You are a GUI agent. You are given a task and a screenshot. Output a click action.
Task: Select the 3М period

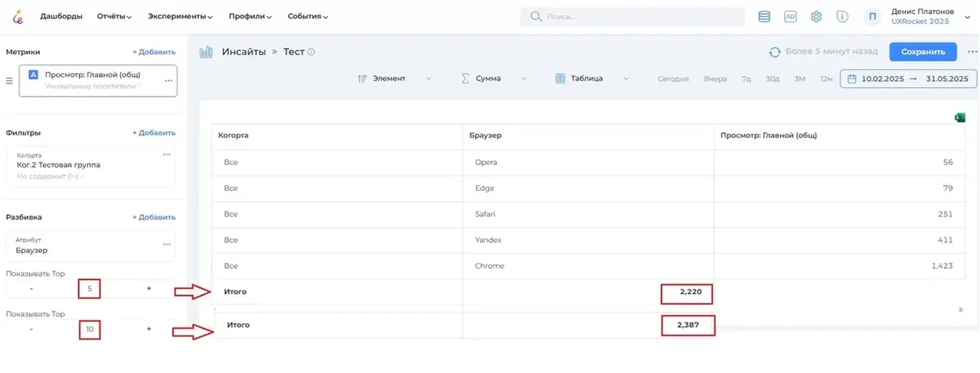coord(799,79)
